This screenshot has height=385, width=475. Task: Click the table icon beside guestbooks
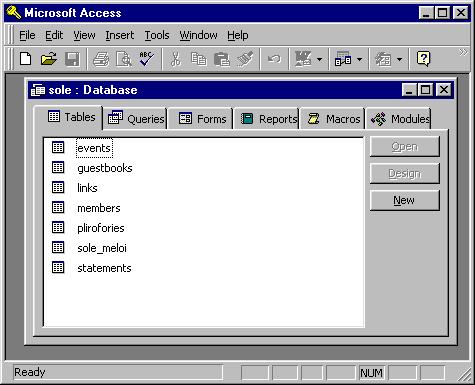[58, 167]
